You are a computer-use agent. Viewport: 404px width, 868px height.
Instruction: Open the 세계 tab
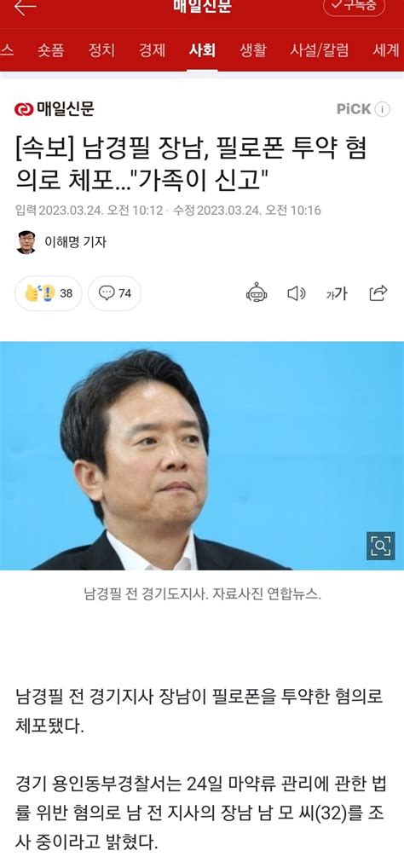tap(386, 50)
